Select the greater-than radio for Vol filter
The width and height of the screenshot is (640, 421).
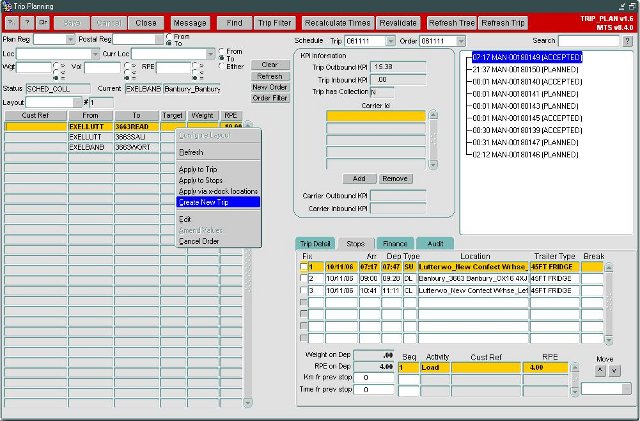127,65
